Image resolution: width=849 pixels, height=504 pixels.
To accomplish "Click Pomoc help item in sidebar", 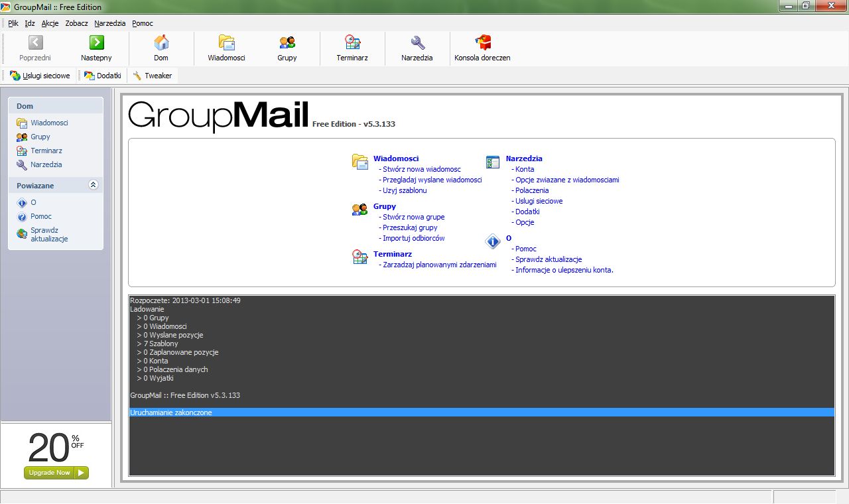I will pyautogui.click(x=34, y=216).
